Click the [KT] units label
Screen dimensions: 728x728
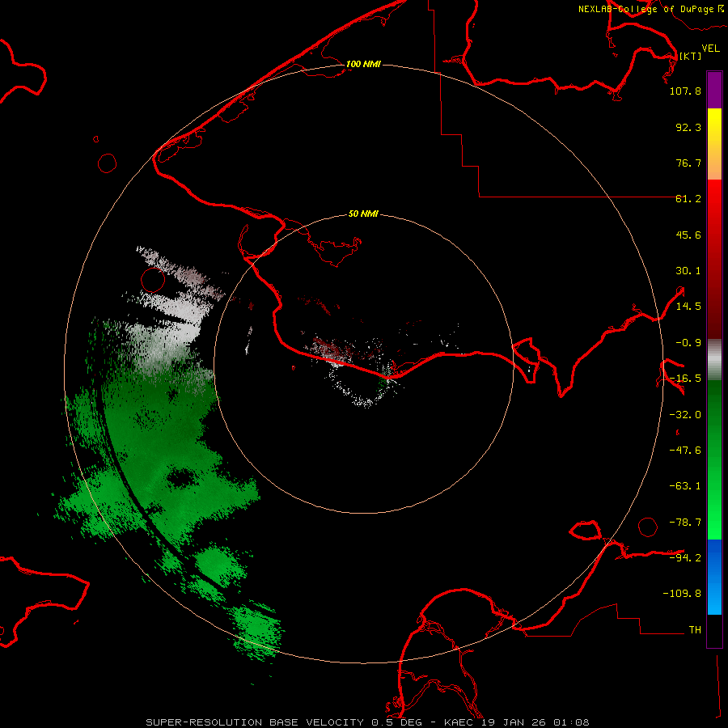coord(691,56)
